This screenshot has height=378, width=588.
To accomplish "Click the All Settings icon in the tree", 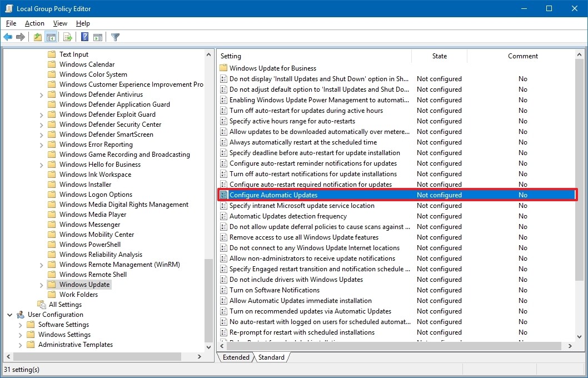I will click(41, 305).
